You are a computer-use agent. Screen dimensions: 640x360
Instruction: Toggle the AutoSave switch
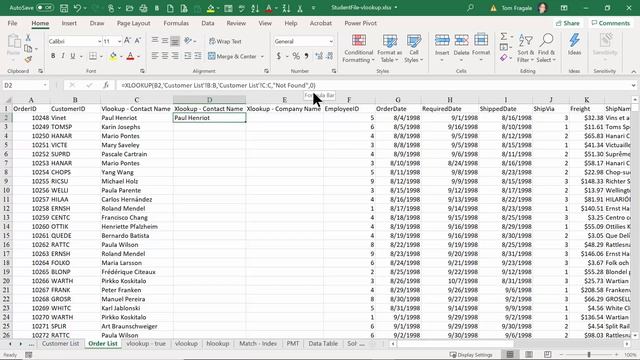click(x=44, y=7)
